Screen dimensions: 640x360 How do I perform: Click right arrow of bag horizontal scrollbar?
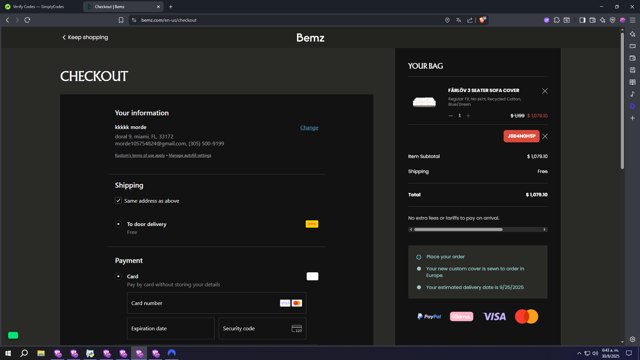tap(544, 230)
